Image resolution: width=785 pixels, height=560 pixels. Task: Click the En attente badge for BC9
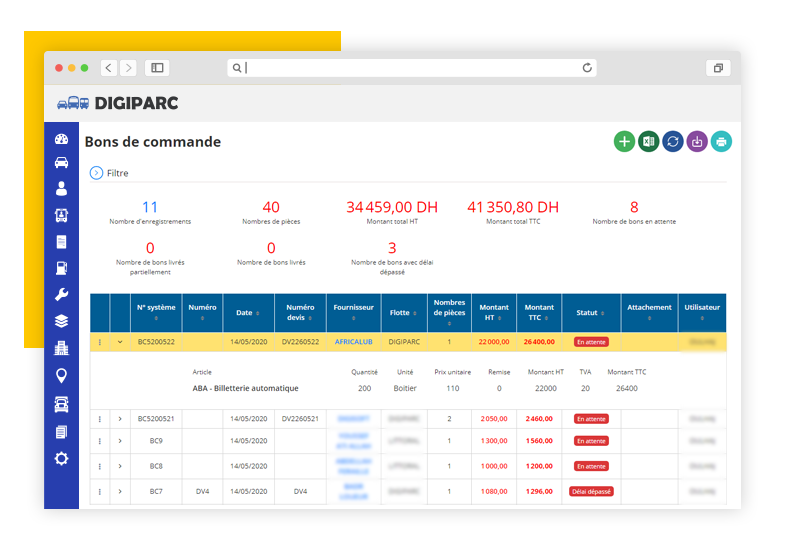pyautogui.click(x=591, y=441)
